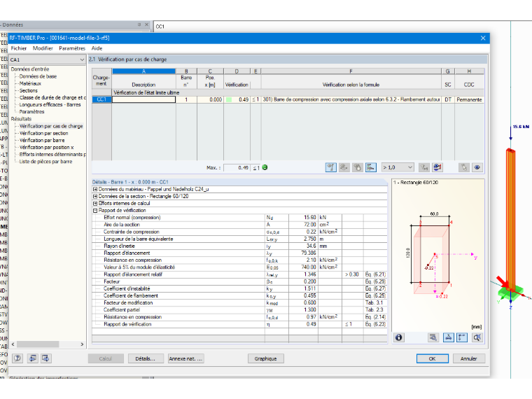The height and width of the screenshot is (399, 532).
Task: Open the Modifier menu
Action: [x=43, y=48]
